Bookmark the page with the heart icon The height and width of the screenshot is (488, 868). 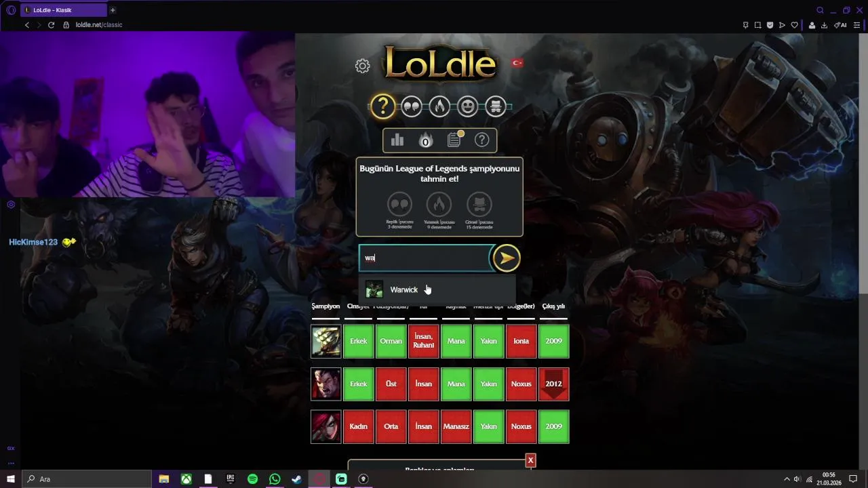(795, 25)
